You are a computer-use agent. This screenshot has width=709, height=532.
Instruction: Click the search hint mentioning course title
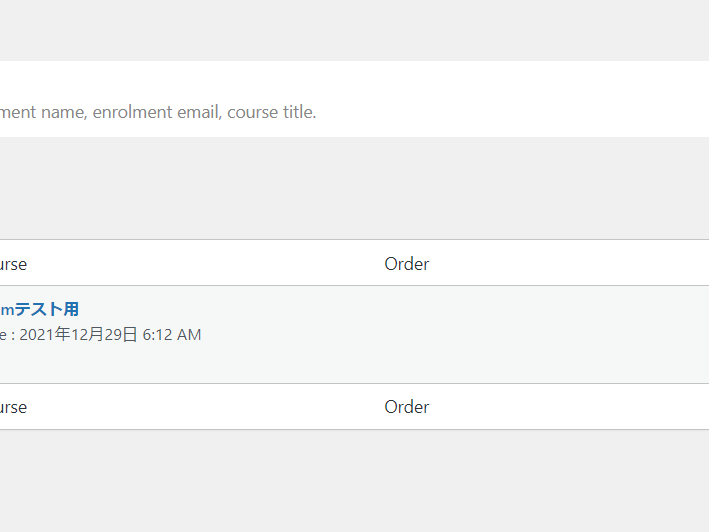[x=271, y=112]
